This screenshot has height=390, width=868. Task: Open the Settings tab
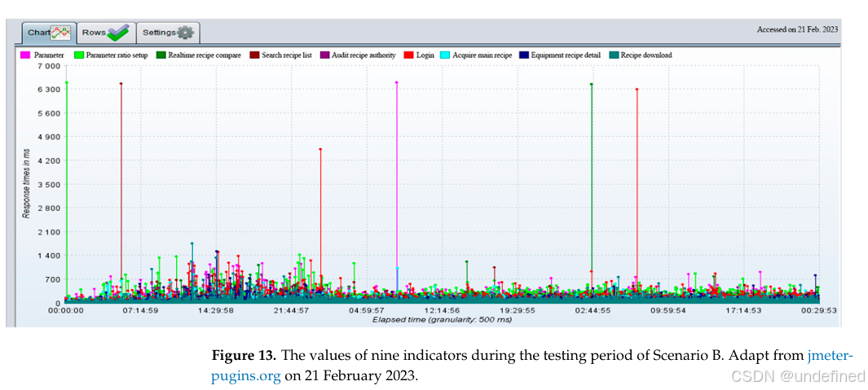coord(168,33)
